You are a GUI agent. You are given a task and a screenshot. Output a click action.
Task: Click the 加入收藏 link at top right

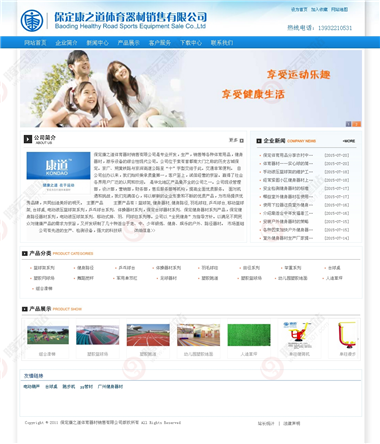319,10
